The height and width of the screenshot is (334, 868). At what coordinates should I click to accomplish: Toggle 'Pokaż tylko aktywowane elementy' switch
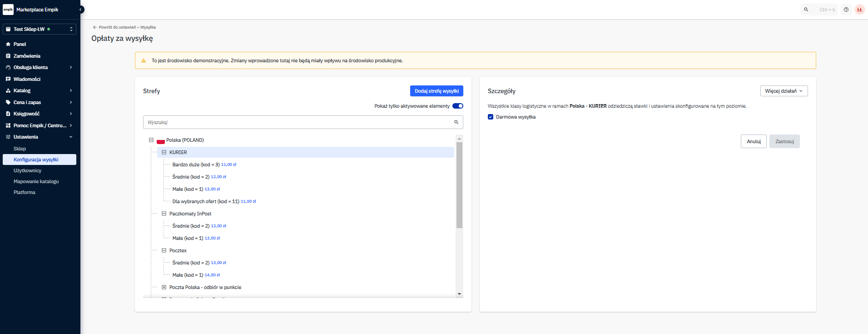point(458,106)
